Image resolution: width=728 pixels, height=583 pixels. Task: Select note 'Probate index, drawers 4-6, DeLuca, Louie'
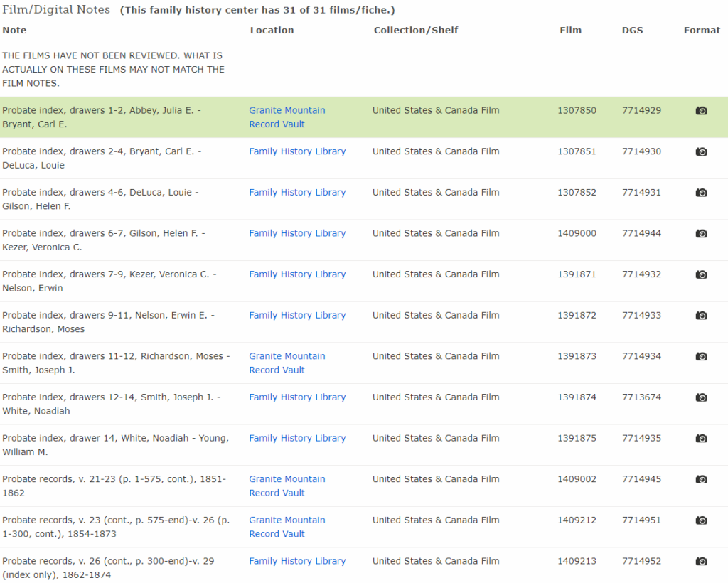click(100, 199)
